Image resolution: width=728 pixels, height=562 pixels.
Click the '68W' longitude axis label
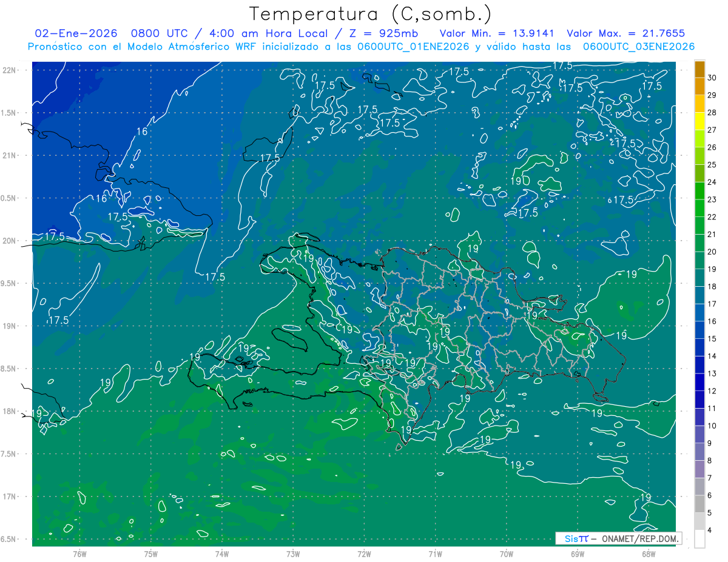[x=649, y=554]
